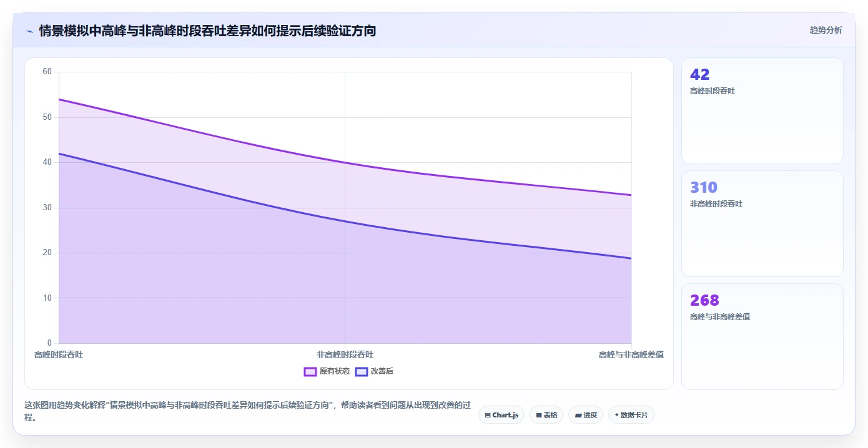Image resolution: width=868 pixels, height=448 pixels.
Task: Click the chart title heading text
Action: point(207,31)
